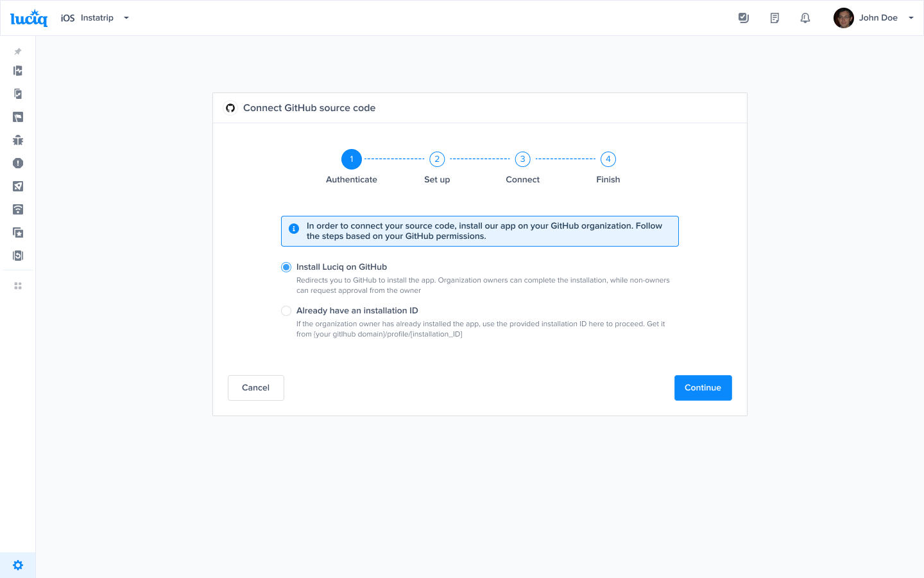Click the Luciq logo
Viewport: 924px width, 578px height.
coord(29,18)
